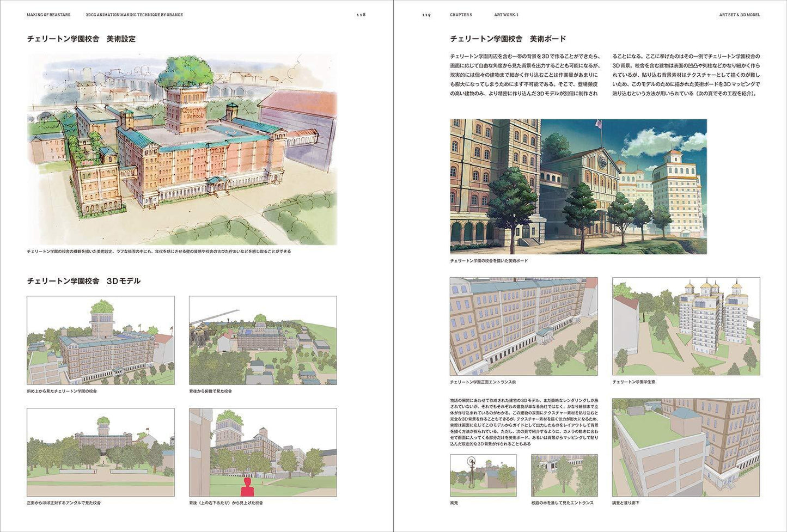Screen dimensions: 787x532
Task: Click the long caption below the watercolor art
Action: pos(159,252)
